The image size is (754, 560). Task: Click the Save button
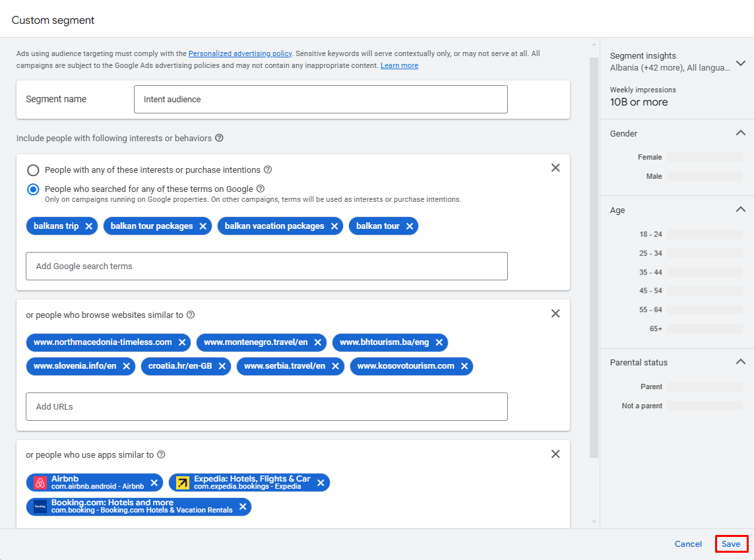pos(731,544)
